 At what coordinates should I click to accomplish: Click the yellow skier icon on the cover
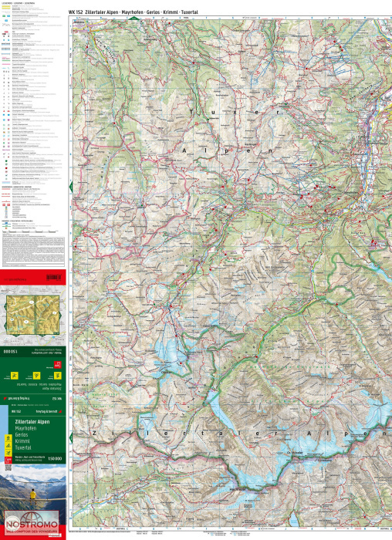pyautogui.click(x=8, y=453)
